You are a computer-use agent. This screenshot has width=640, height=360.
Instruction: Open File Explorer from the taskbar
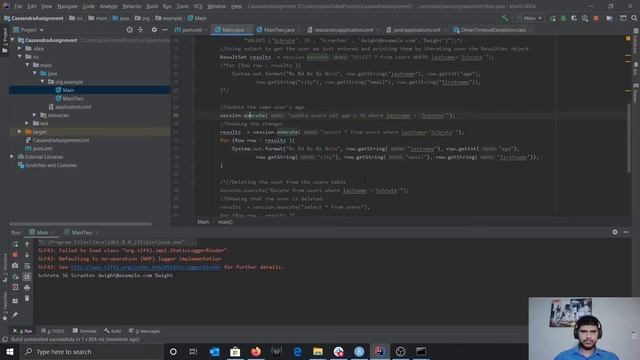(x=318, y=351)
